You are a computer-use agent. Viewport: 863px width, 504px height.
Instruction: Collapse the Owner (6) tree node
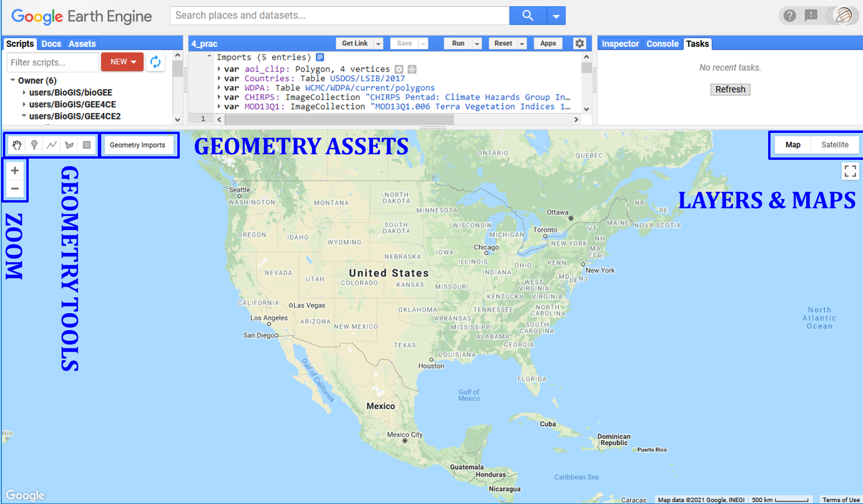point(12,80)
